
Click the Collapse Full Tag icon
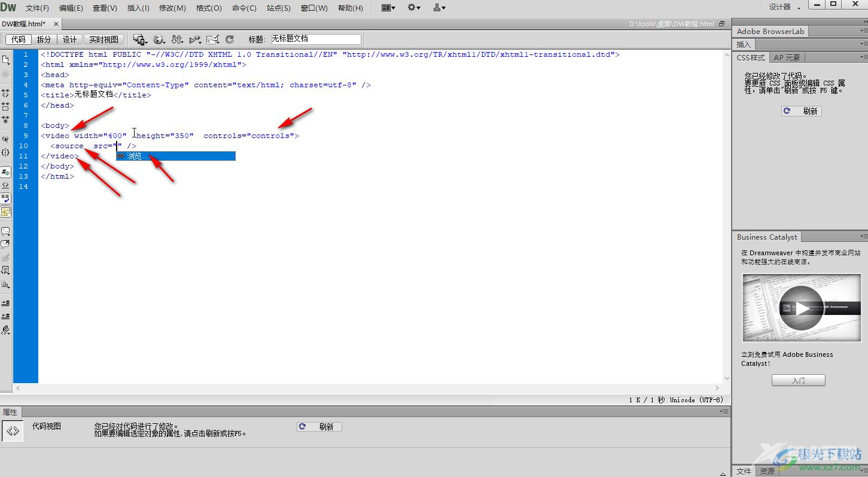5,93
